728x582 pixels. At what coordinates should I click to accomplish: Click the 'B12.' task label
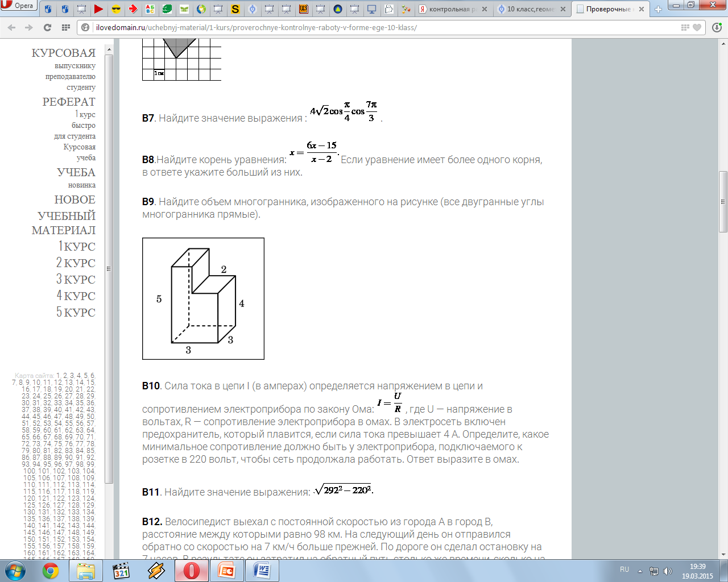point(152,522)
